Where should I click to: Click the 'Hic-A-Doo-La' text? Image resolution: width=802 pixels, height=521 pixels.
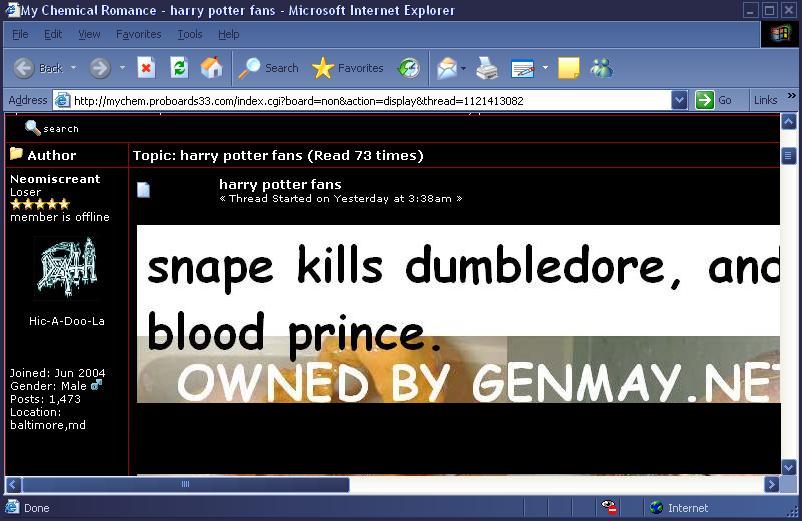click(67, 321)
